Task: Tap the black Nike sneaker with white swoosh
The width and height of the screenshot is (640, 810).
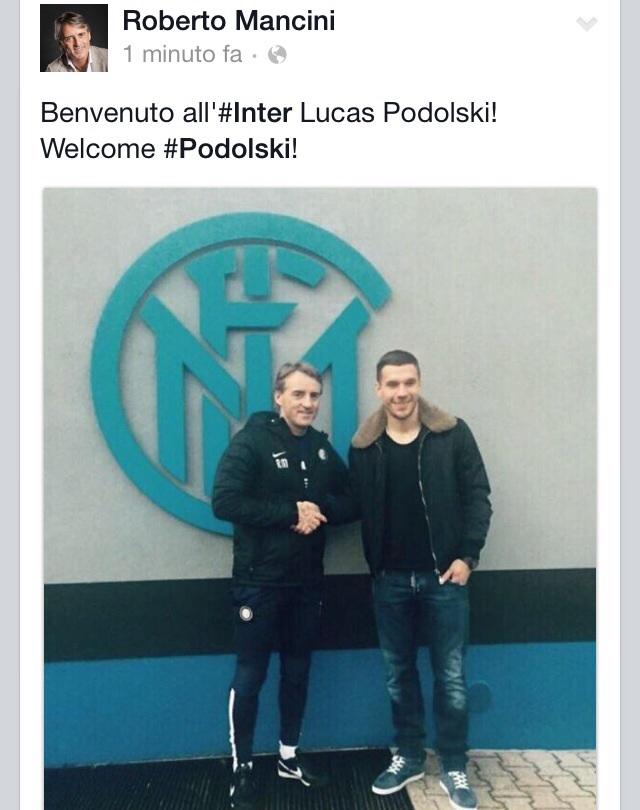Action: pyautogui.click(x=297, y=770)
